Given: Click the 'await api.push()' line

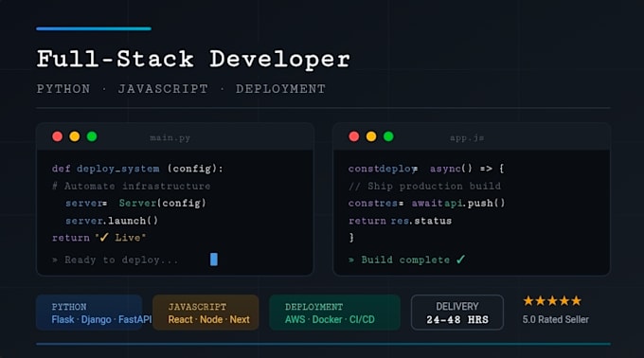Looking at the screenshot, I should (x=427, y=204).
